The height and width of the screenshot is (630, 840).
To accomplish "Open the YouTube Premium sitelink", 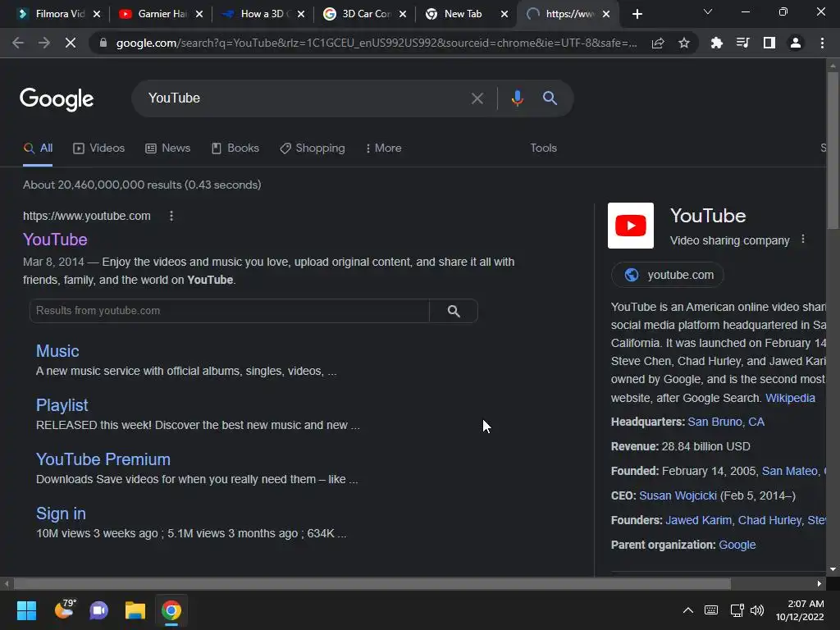I will (103, 459).
